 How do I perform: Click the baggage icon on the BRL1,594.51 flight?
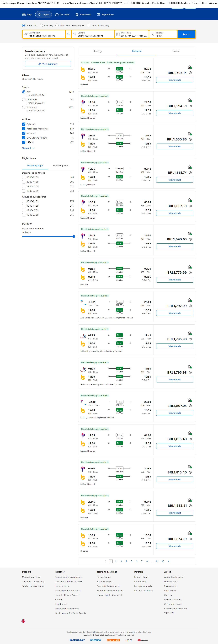pos(190,101)
